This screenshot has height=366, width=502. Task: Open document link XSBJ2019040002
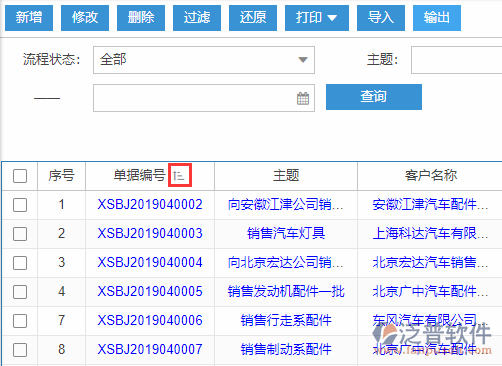[x=150, y=204]
